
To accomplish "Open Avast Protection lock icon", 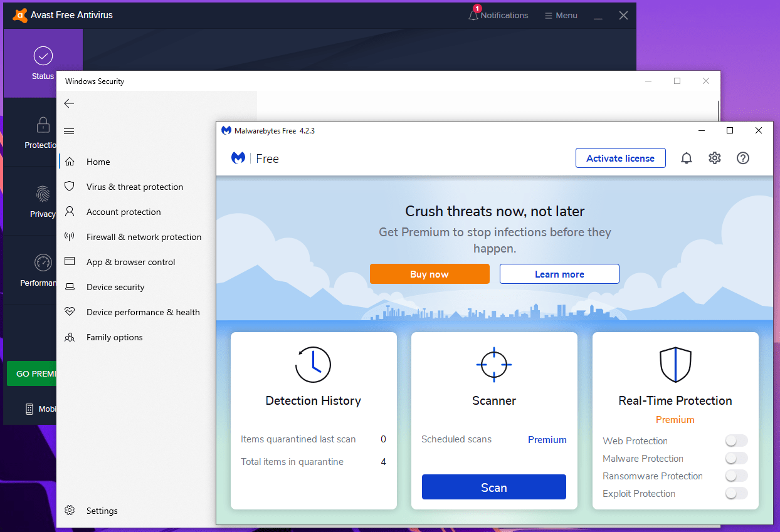I will click(43, 125).
